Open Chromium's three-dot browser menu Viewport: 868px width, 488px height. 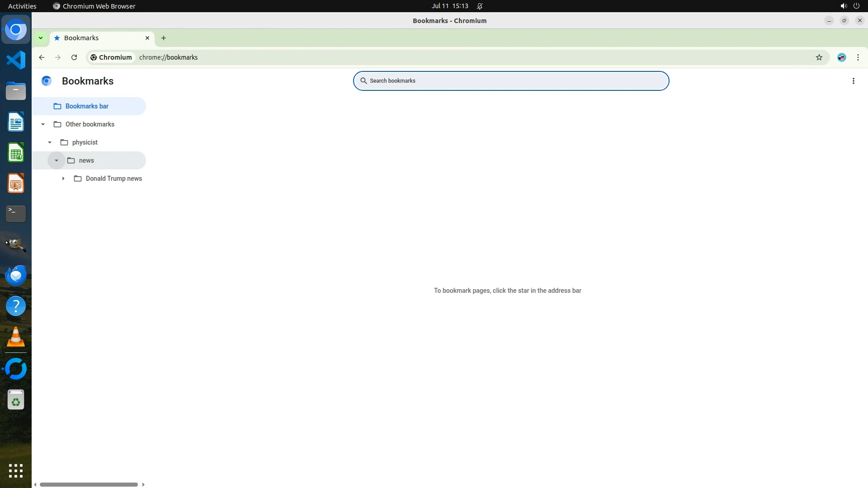(x=858, y=57)
